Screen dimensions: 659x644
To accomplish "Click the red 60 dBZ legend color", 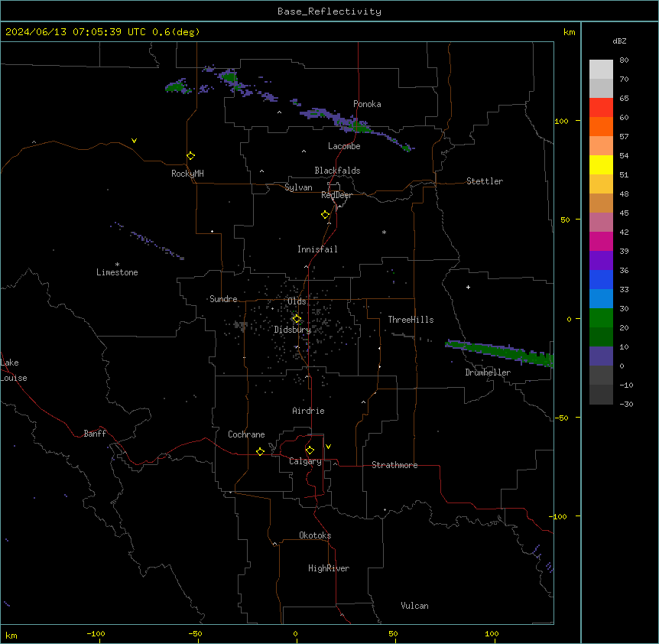I will (601, 108).
